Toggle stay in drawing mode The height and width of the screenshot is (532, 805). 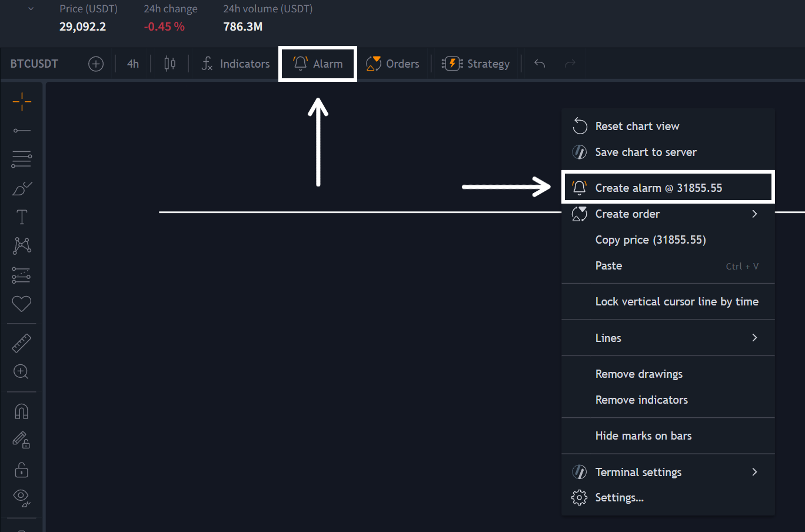[22, 440]
